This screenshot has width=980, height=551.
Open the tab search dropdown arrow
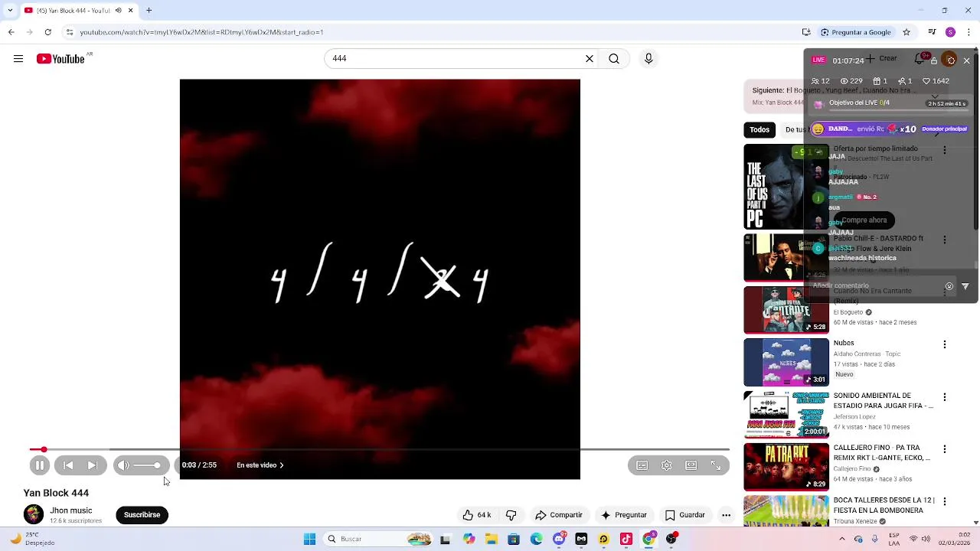(9, 11)
